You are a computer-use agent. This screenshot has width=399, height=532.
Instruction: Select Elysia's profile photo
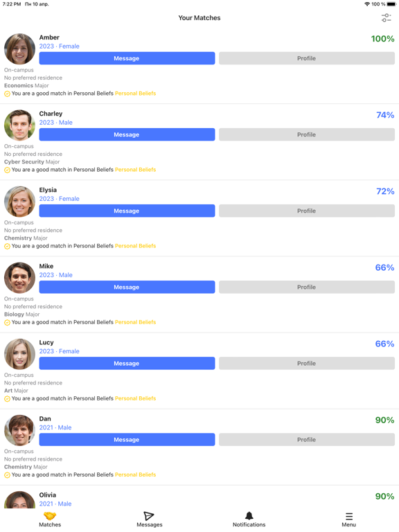click(19, 202)
